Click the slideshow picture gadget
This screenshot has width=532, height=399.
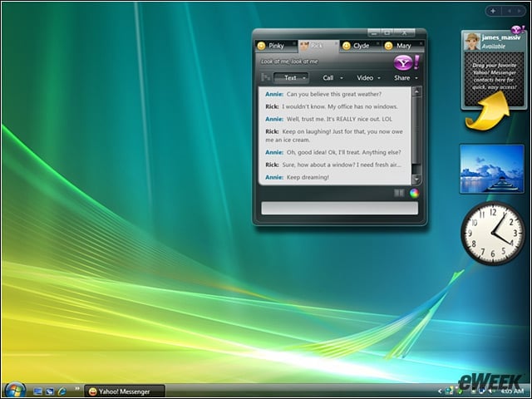click(492, 169)
